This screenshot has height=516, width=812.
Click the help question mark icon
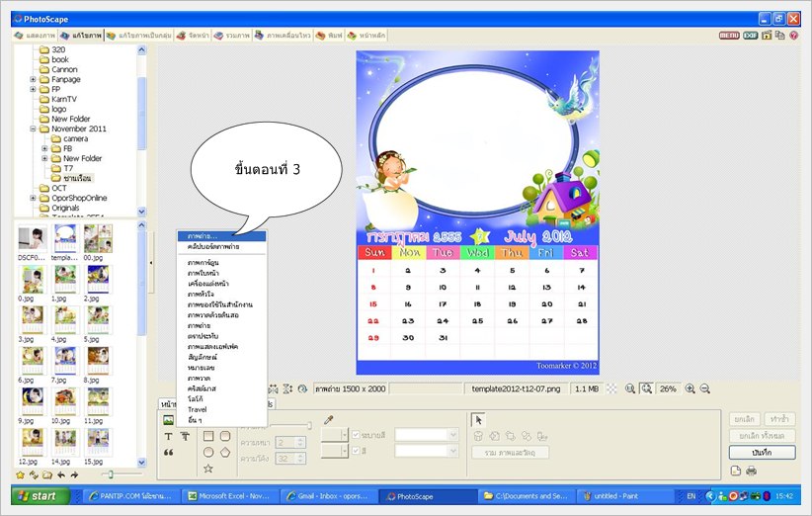coord(794,36)
